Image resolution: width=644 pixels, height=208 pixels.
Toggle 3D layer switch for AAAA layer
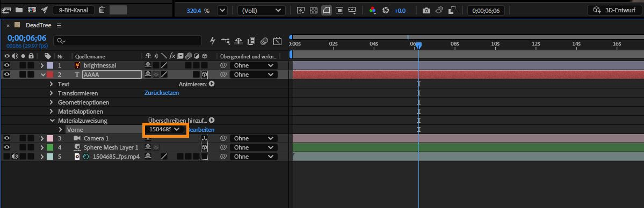pyautogui.click(x=204, y=75)
